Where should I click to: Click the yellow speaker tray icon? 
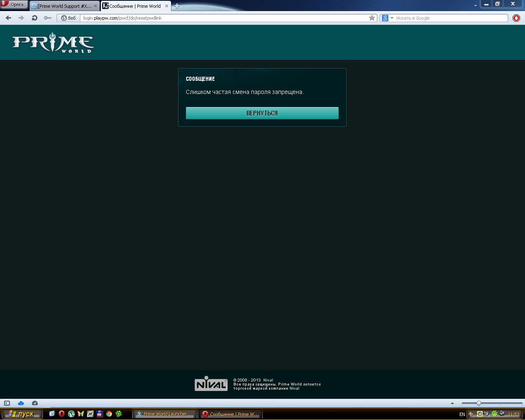479,414
